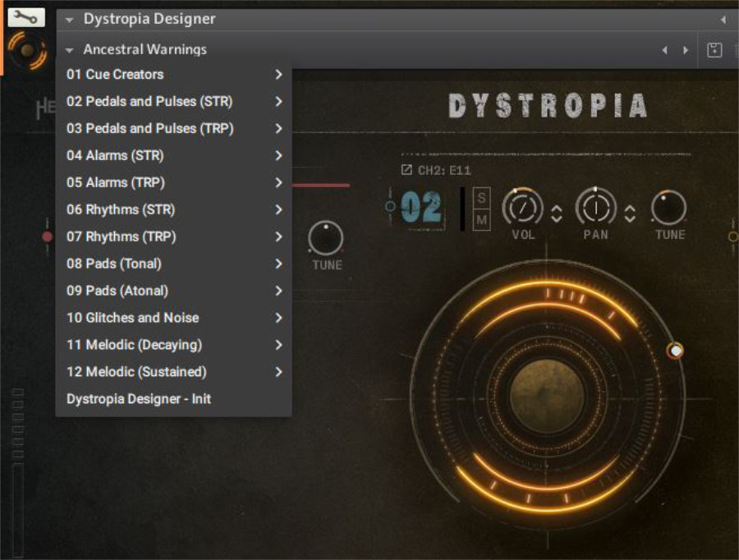Image resolution: width=739 pixels, height=560 pixels.
Task: Click the PAN knob of channel 02
Action: click(595, 208)
